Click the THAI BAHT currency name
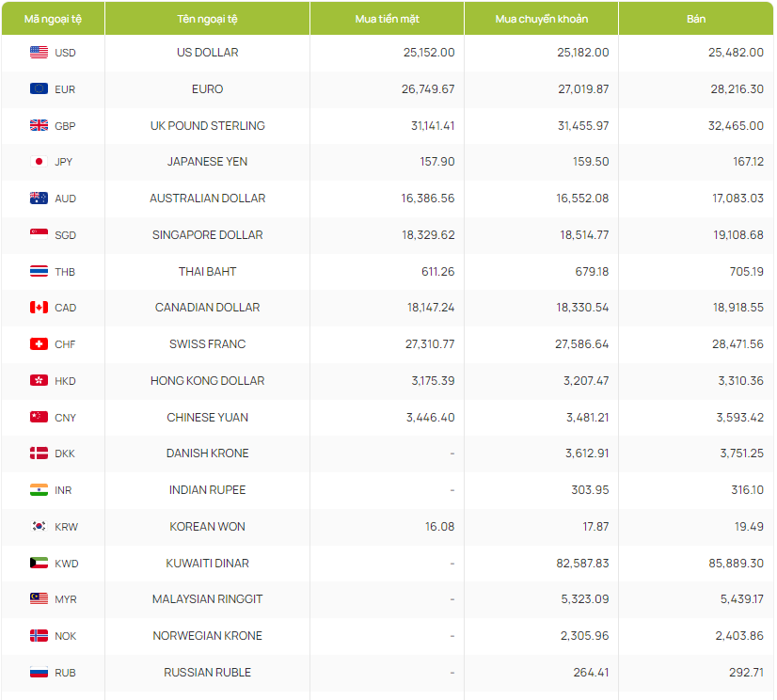This screenshot has width=777, height=700. point(207,272)
